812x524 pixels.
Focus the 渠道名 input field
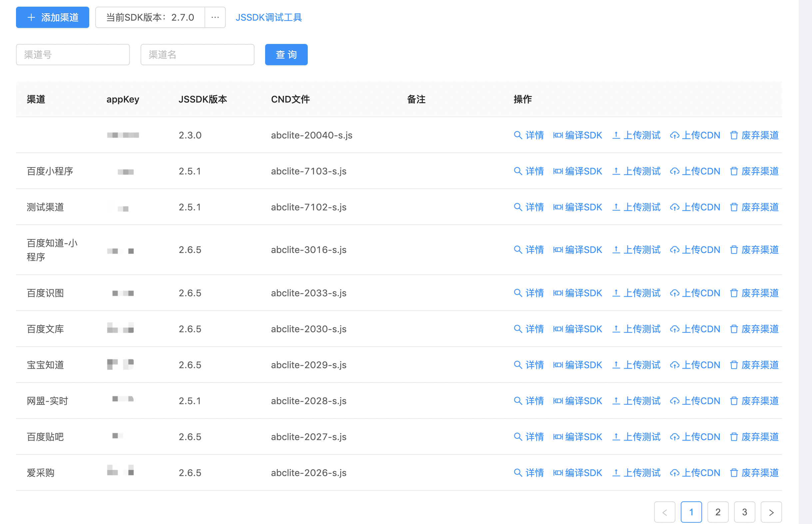click(x=198, y=55)
